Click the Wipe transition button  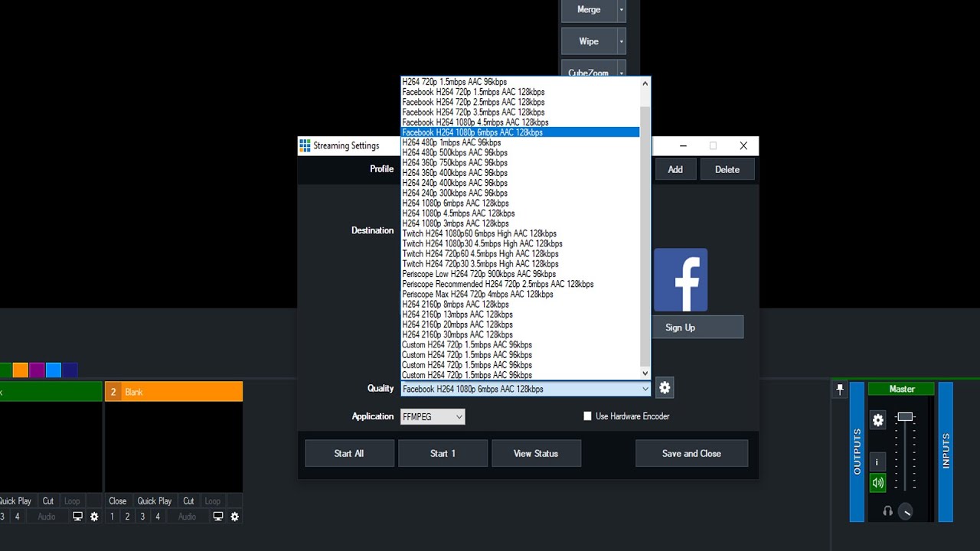click(589, 41)
